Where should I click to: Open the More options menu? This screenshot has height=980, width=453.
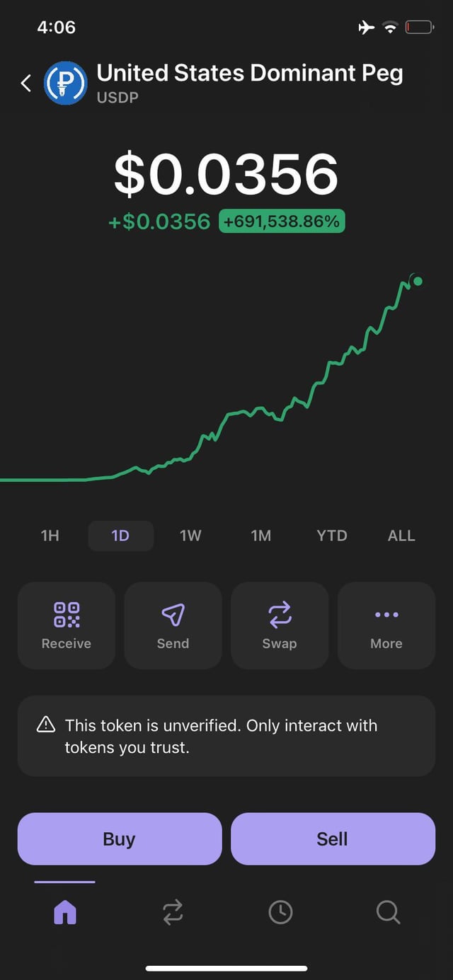pos(386,625)
